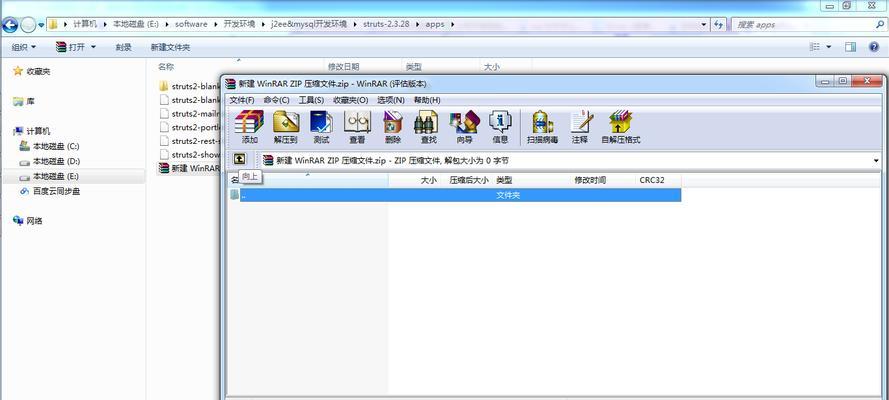Select struts2-portl file in Explorer list
The image size is (889, 400).
pyautogui.click(x=189, y=127)
